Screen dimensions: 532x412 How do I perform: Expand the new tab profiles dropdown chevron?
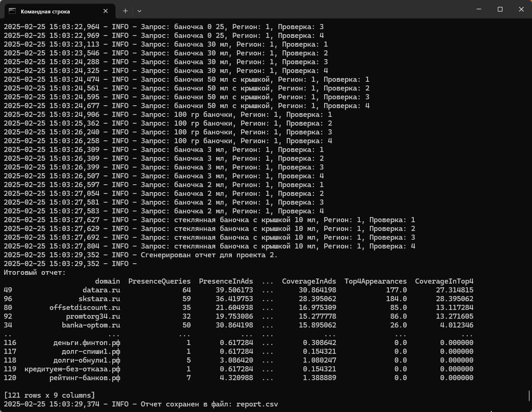tap(139, 11)
